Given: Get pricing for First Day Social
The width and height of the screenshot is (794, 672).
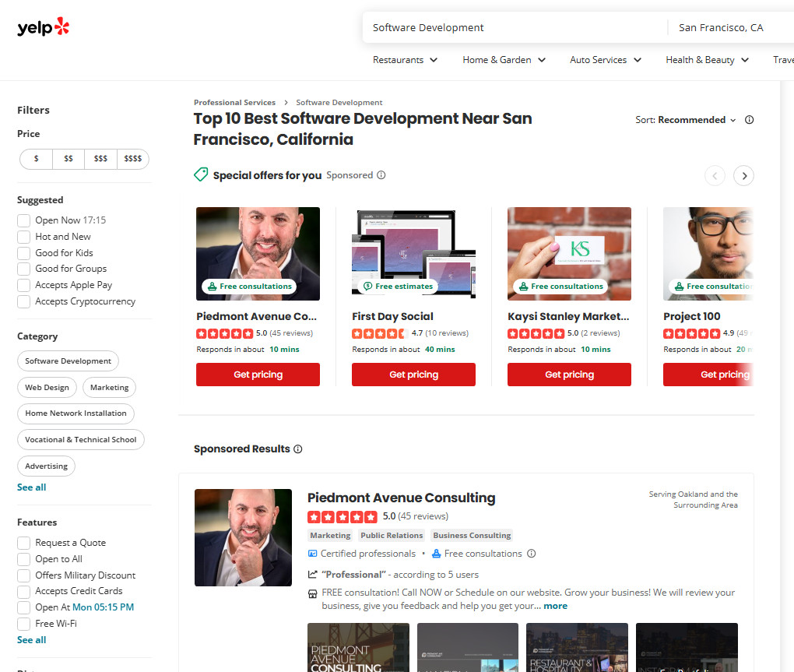Looking at the screenshot, I should [x=413, y=375].
